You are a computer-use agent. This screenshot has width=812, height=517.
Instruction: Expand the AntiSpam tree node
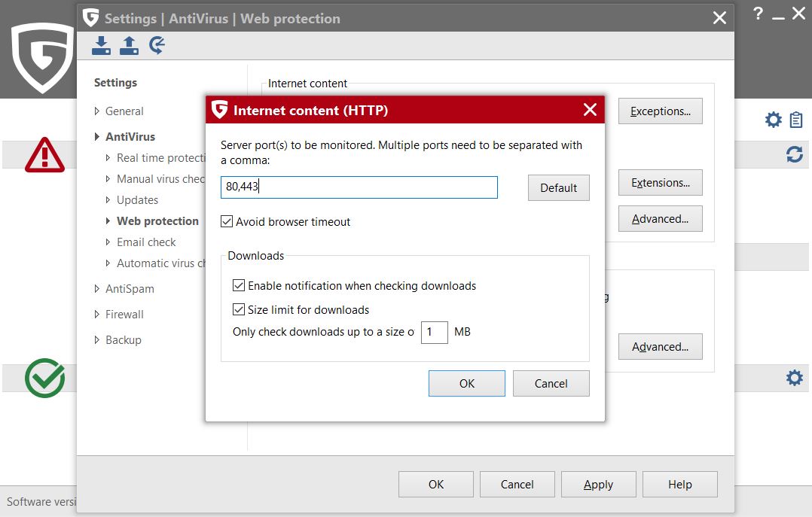97,289
